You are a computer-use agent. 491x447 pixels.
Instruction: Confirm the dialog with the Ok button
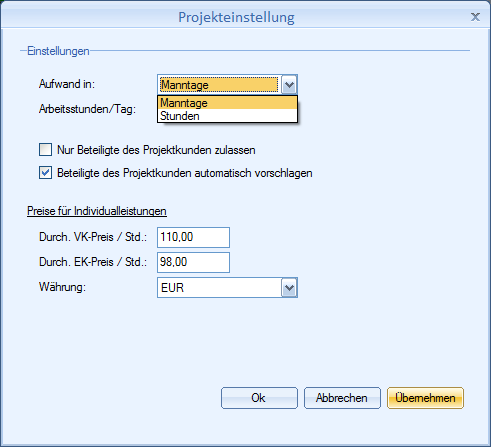tap(259, 398)
